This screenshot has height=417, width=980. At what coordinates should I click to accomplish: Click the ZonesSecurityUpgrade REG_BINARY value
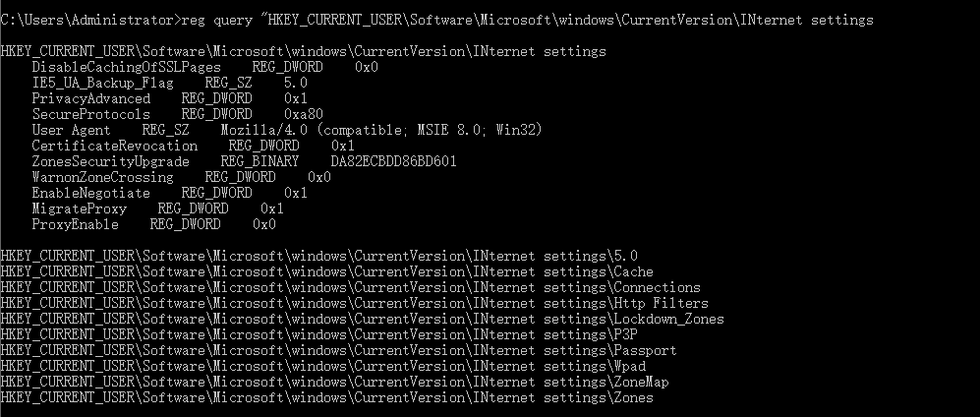point(244,161)
